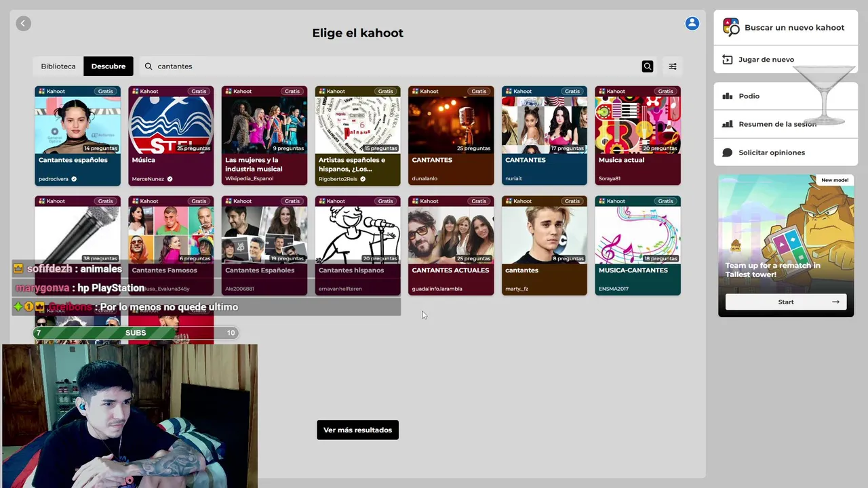Switch to the Descubre tab
868x488 pixels.
click(x=108, y=66)
